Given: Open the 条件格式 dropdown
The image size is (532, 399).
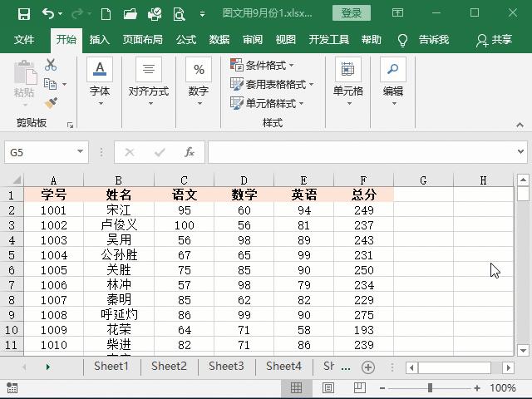Looking at the screenshot, I should (263, 65).
